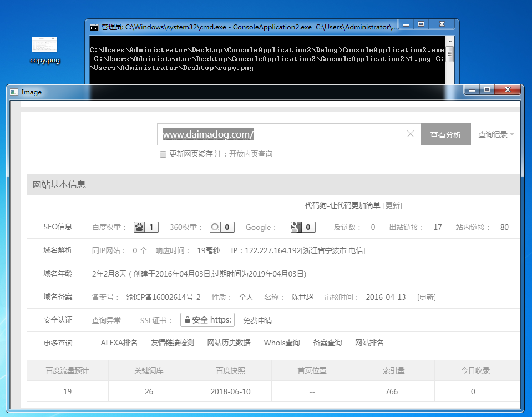Click the ICP number 渝ICP备16002614号-2

pos(163,297)
